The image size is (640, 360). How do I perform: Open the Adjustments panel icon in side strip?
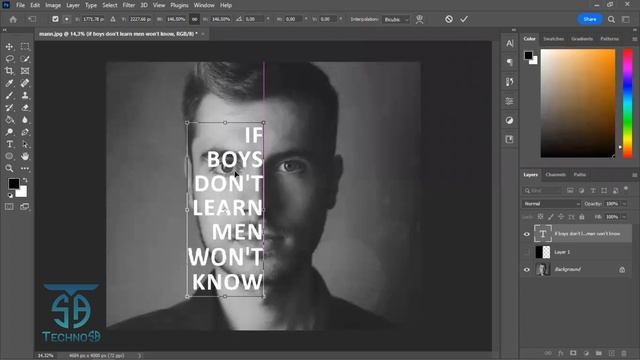coord(510,120)
